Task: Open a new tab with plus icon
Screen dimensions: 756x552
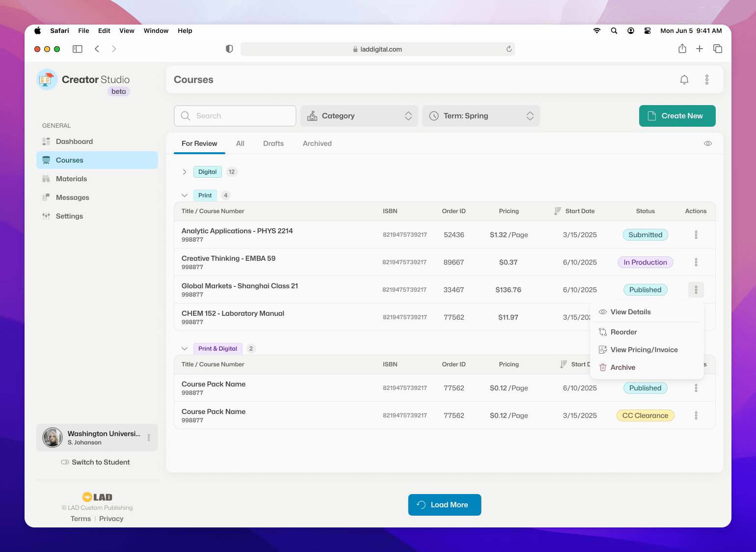Action: (x=700, y=49)
